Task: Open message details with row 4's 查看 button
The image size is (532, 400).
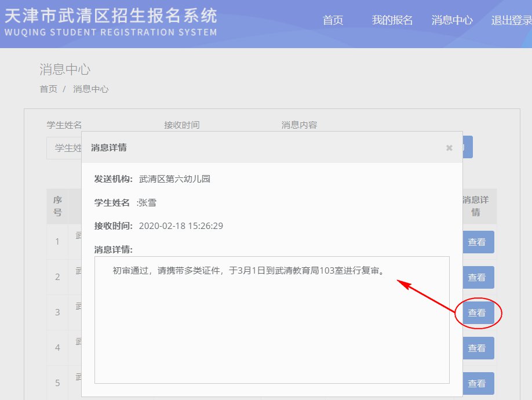Action: (x=477, y=348)
